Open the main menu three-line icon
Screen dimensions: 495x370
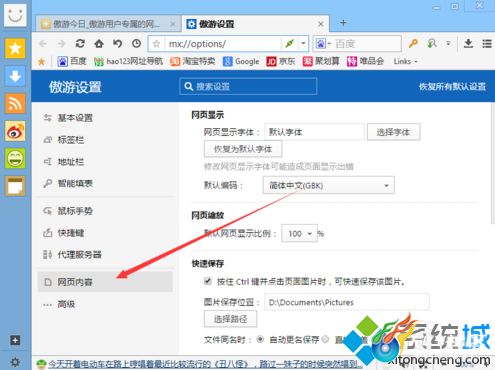[x=487, y=44]
